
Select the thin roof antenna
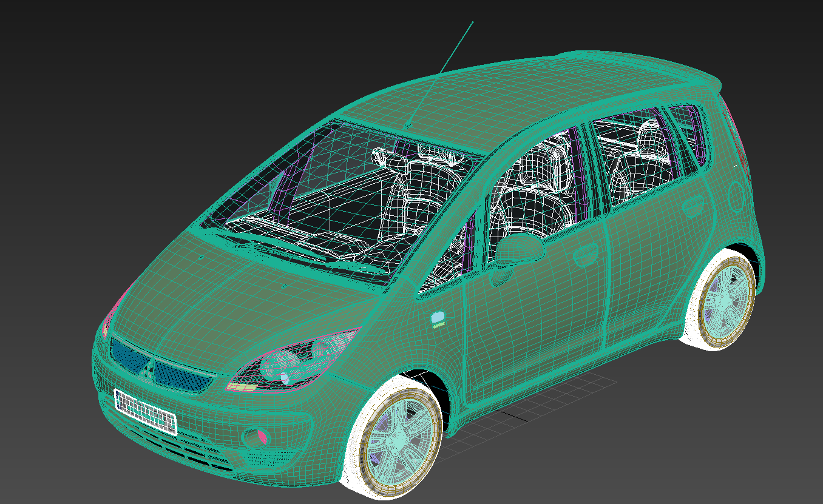point(440,74)
